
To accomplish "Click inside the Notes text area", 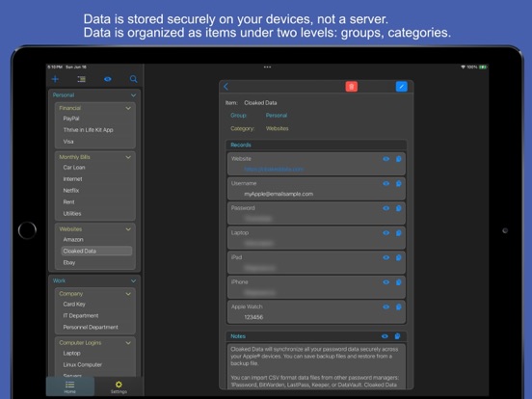I will tap(316, 366).
